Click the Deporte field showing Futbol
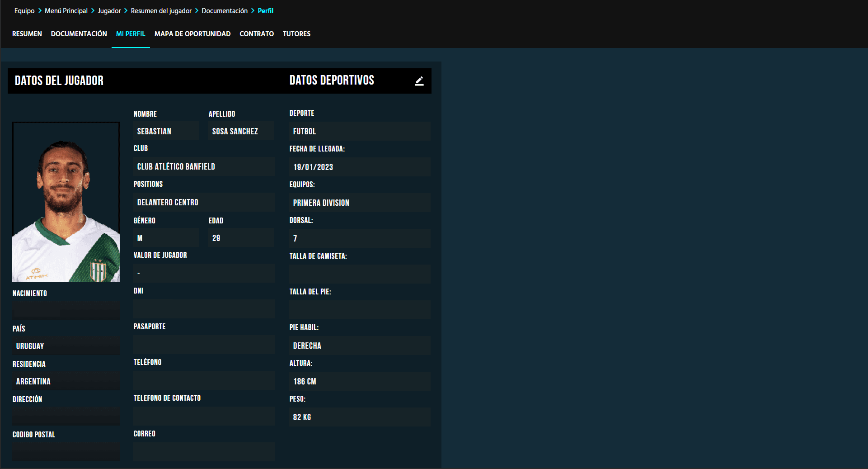The height and width of the screenshot is (469, 868). point(360,131)
